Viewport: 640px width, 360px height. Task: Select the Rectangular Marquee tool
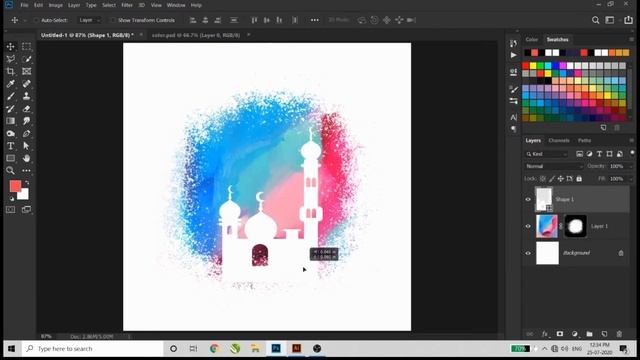pyautogui.click(x=27, y=47)
